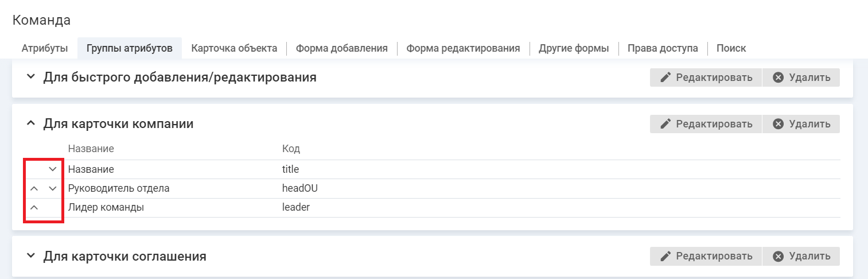Image resolution: width=868 pixels, height=279 pixels.
Task: Click Удалить for Для карточки компании
Action: pyautogui.click(x=801, y=123)
